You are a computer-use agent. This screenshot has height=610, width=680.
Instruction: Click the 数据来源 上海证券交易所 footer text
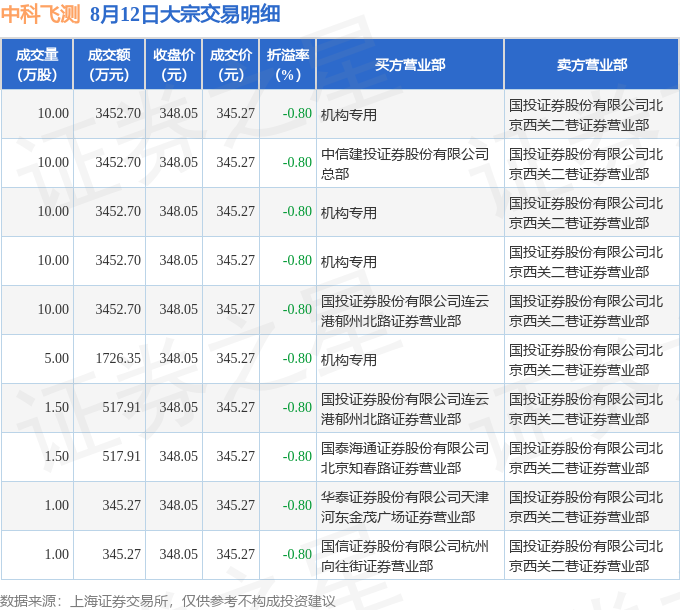[x=167, y=601]
